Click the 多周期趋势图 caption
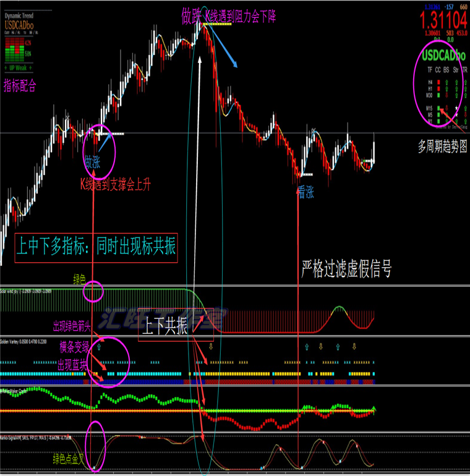 point(442,147)
